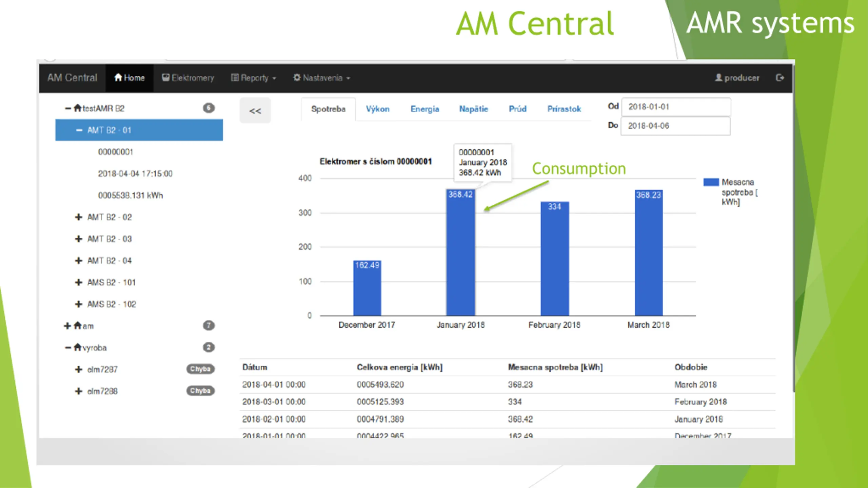Viewport: 868px width, 488px height.
Task: Click the 2018-02-01 00:00 table cell
Action: click(274, 419)
